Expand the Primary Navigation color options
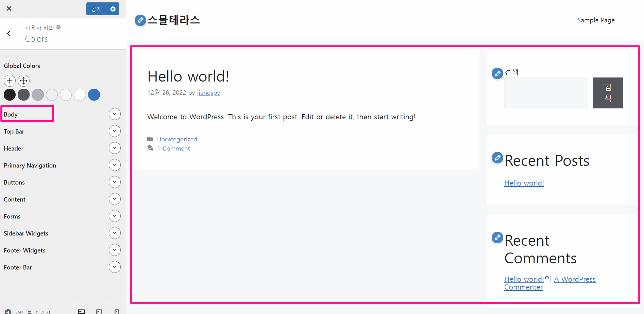The height and width of the screenshot is (314, 644). tap(115, 165)
